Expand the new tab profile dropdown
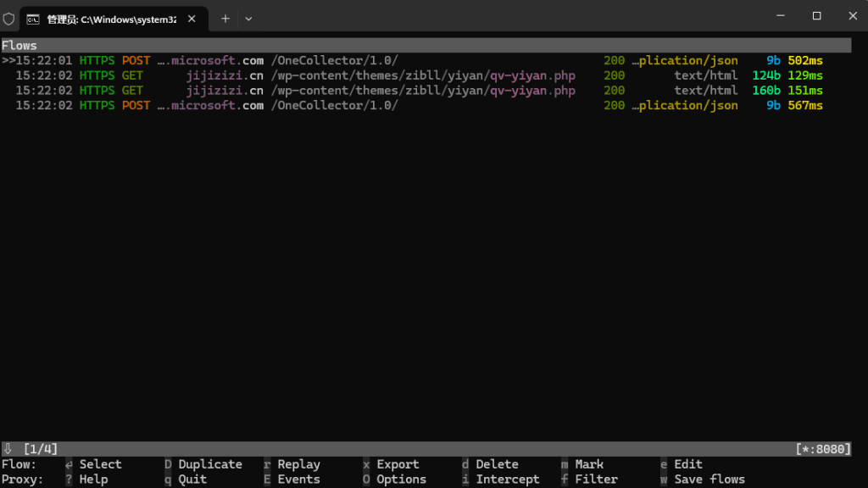868x488 pixels. coord(248,18)
